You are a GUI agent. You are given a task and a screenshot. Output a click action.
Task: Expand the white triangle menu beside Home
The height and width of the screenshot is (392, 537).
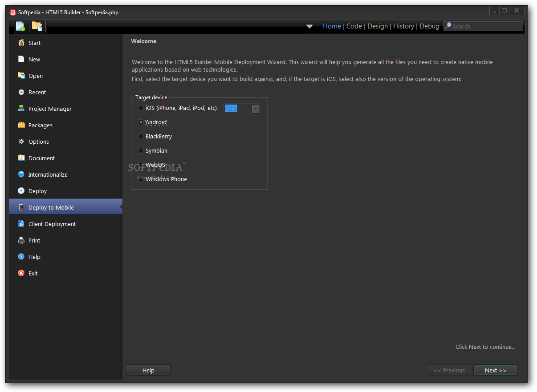309,26
